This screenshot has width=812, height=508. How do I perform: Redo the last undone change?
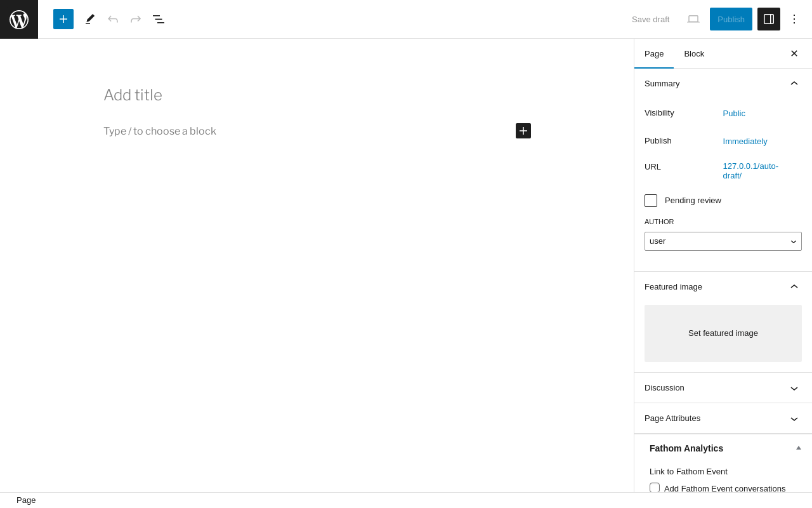point(136,19)
